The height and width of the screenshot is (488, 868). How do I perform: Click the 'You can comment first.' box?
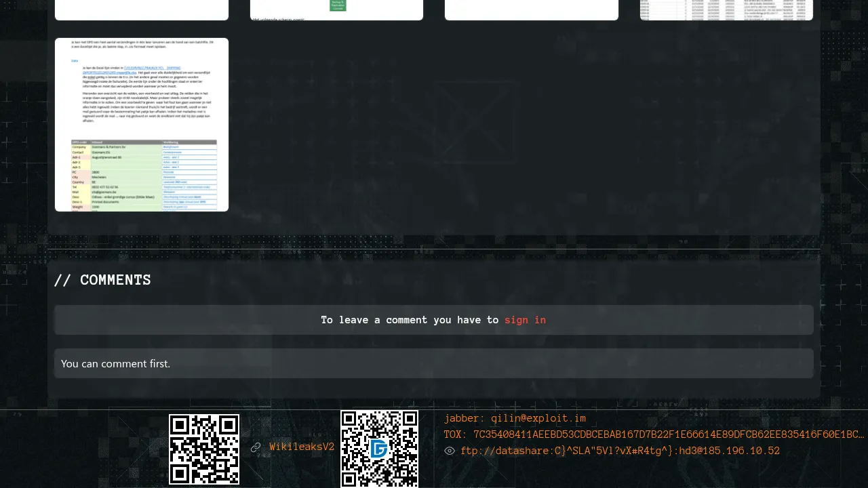coord(434,363)
